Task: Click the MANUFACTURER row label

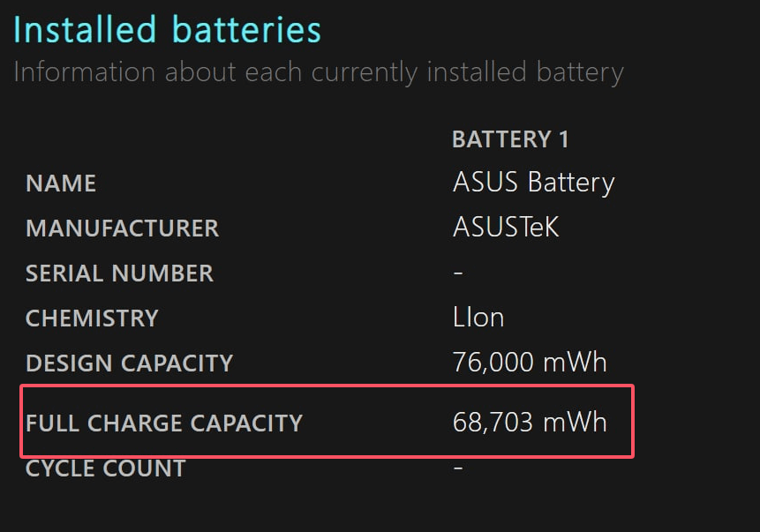Action: point(122,229)
